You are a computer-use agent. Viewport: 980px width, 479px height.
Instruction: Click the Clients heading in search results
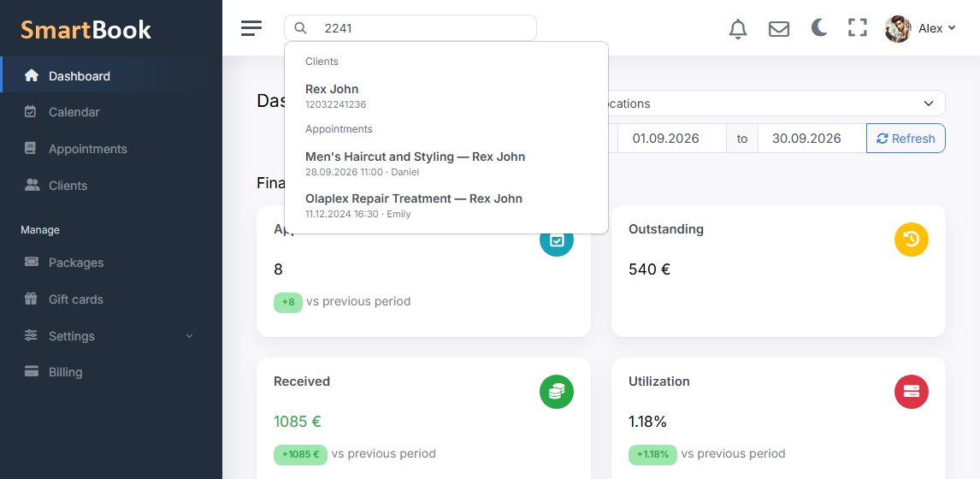pos(322,62)
